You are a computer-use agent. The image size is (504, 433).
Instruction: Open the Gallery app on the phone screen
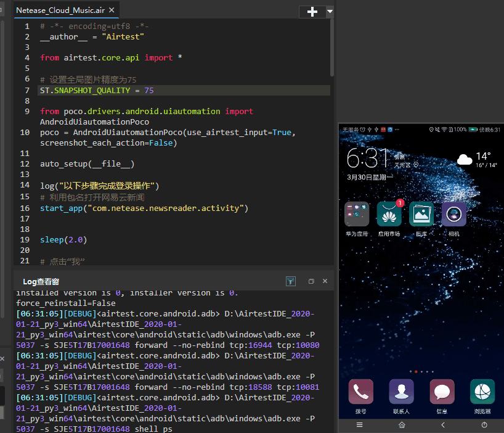point(421,214)
